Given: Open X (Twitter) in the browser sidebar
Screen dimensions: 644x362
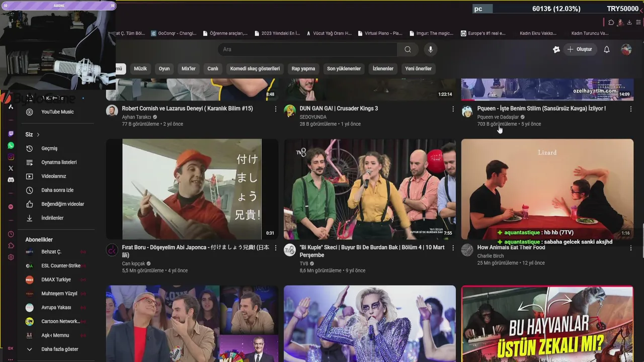Looking at the screenshot, I should 11,168.
